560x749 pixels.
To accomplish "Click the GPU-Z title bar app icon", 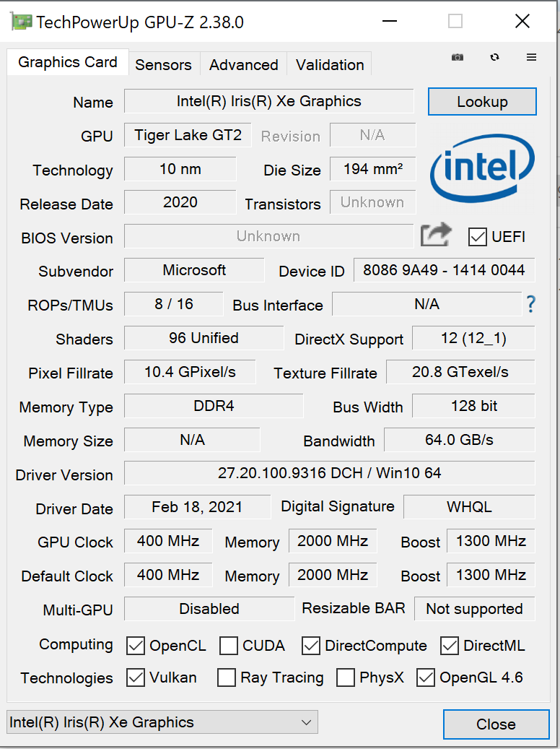I will tap(21, 22).
